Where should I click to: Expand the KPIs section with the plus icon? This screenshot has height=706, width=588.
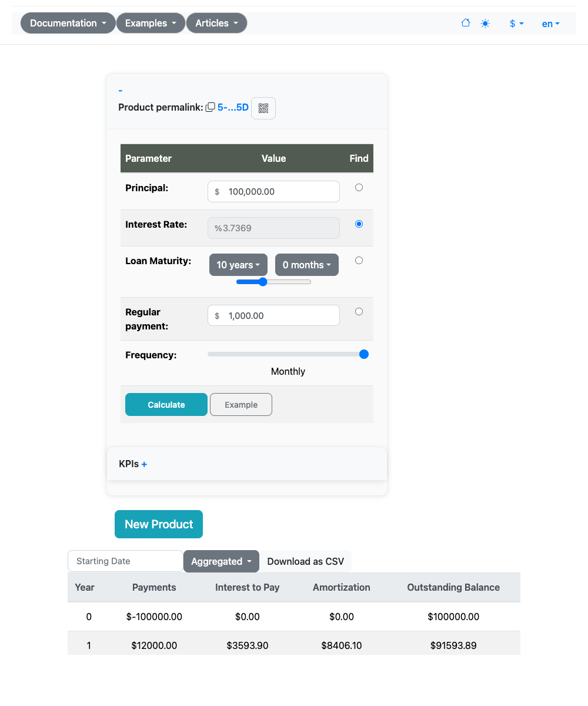tap(144, 464)
